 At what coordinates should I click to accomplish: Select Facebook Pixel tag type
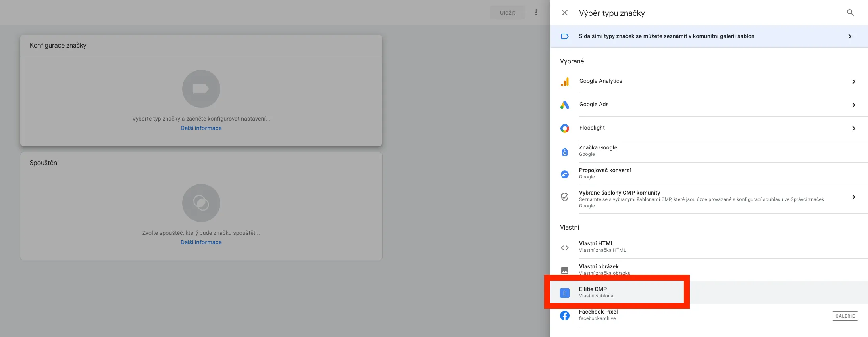709,316
